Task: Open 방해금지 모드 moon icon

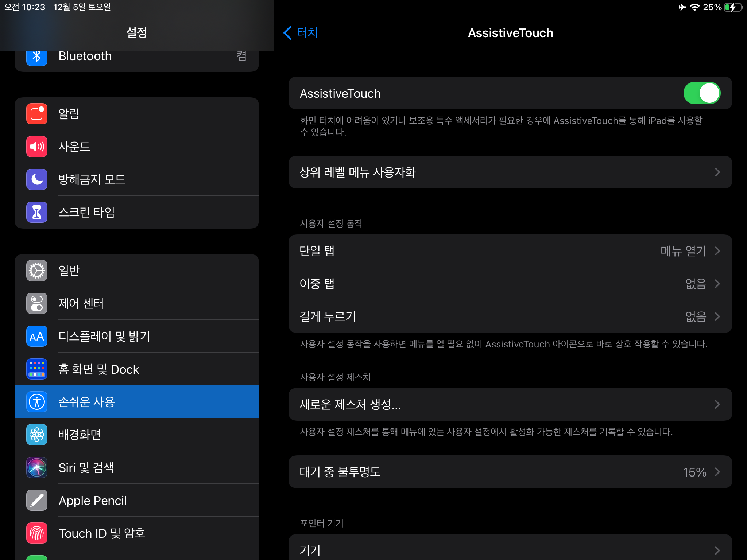Action: click(37, 179)
